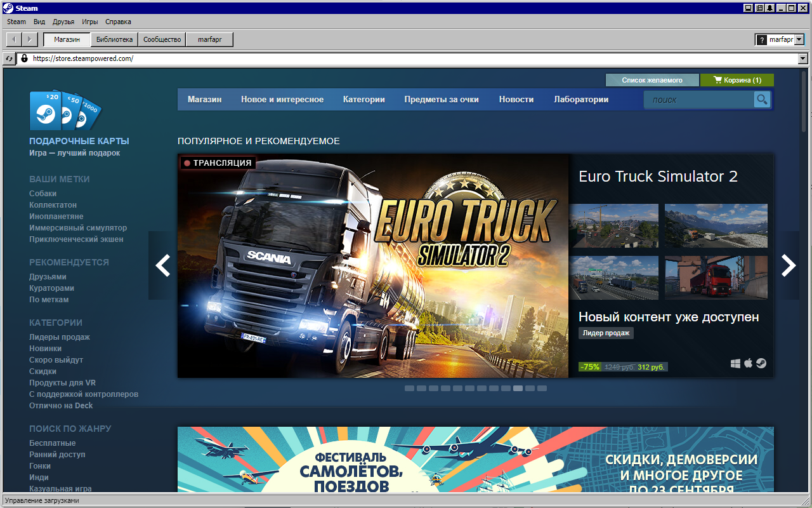812x508 pixels.
Task: Open the Скидки category
Action: [43, 371]
